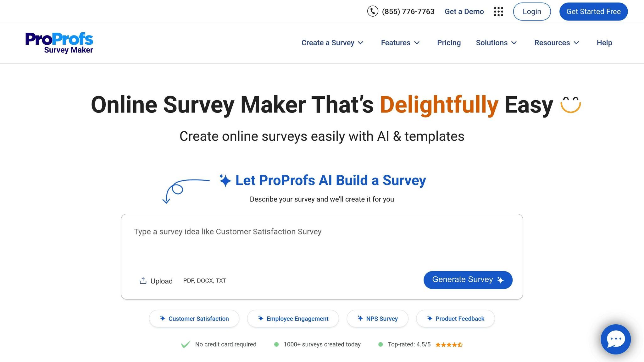
Task: Click the sparkle icon next to Customer Satisfaction
Action: tap(162, 318)
